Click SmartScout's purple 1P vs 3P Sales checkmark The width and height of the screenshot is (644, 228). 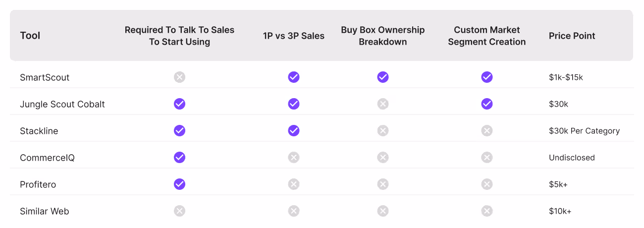point(294,77)
